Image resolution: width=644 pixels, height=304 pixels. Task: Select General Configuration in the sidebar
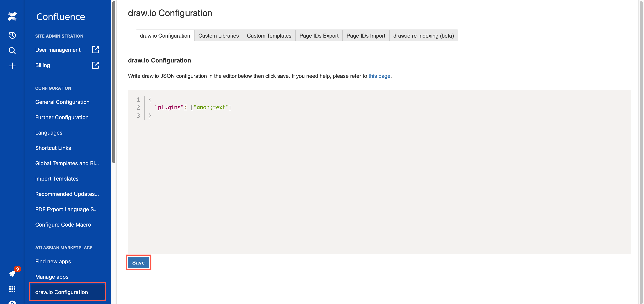click(x=62, y=102)
